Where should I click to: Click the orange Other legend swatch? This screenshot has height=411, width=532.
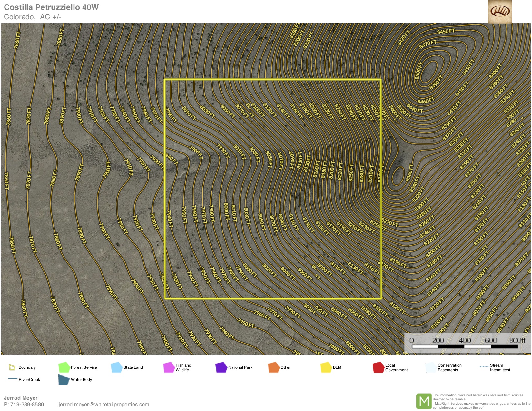(x=273, y=367)
